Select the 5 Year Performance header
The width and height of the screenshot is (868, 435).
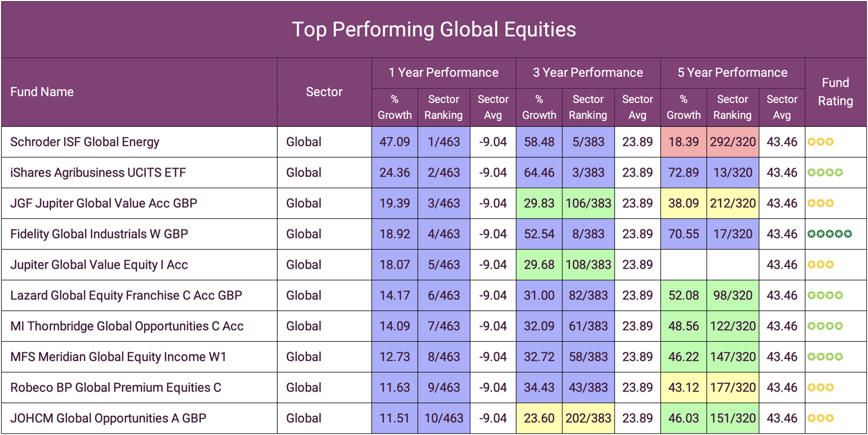[732, 72]
